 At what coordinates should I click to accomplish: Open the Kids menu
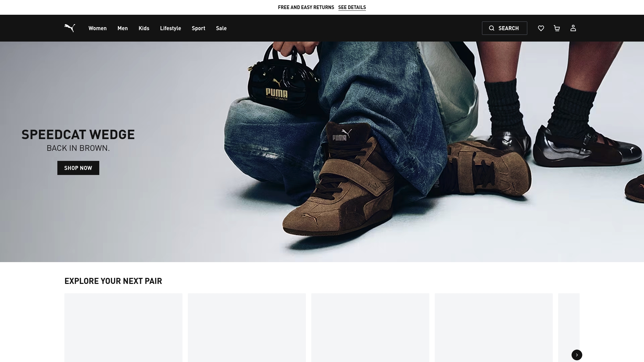[144, 28]
